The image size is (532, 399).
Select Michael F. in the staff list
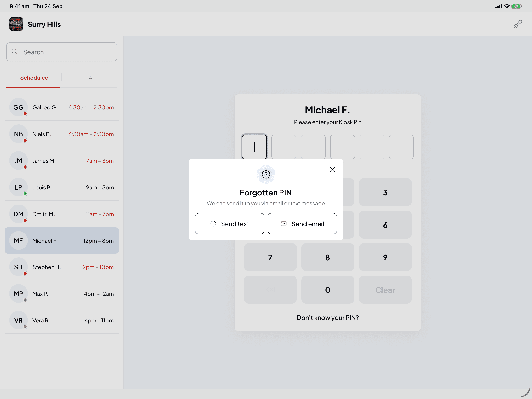pos(61,240)
